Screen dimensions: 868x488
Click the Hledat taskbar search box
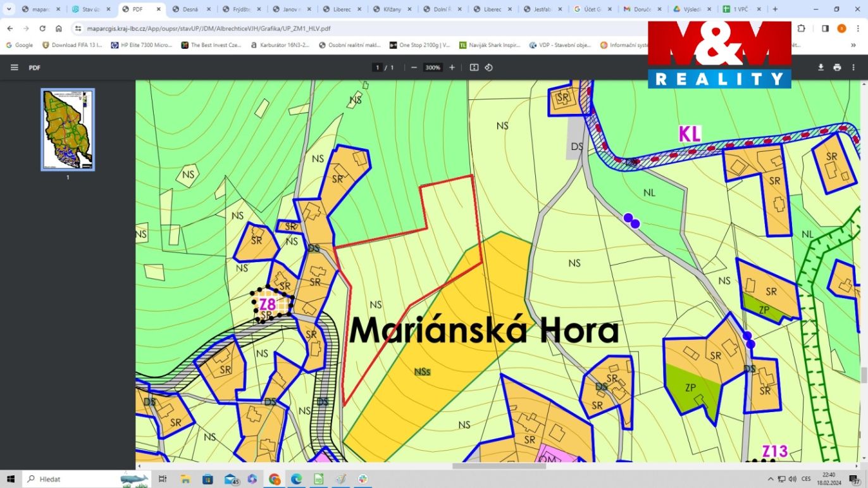87,479
